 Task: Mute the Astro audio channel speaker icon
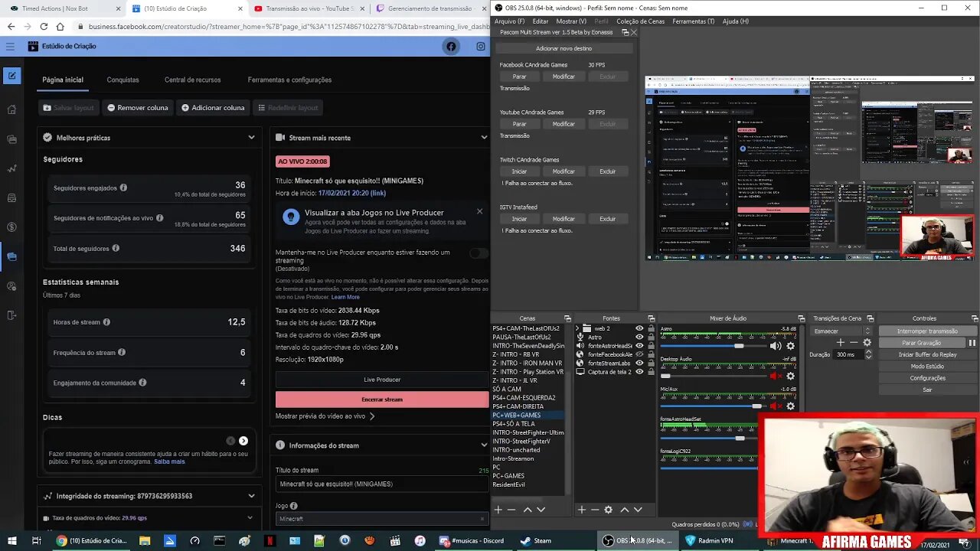[776, 346]
